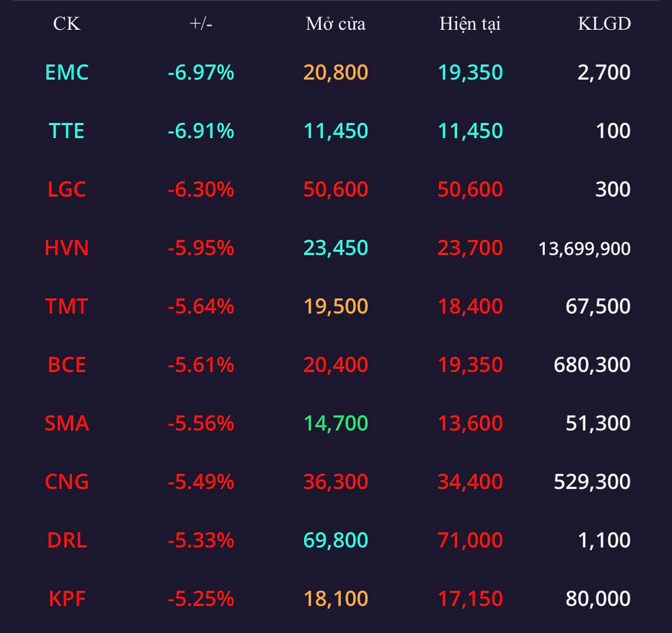672x633 pixels.
Task: Click EMC change value -6.97%
Action: 201,72
